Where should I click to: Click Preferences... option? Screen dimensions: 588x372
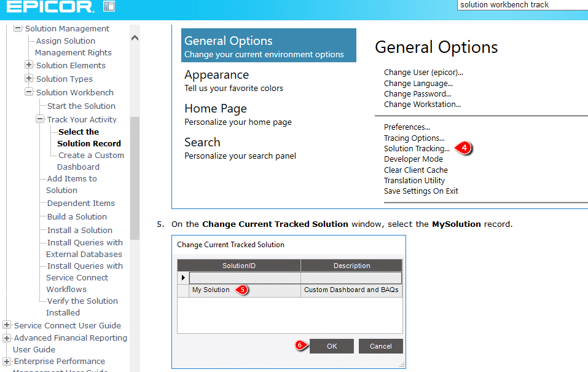coord(407,127)
